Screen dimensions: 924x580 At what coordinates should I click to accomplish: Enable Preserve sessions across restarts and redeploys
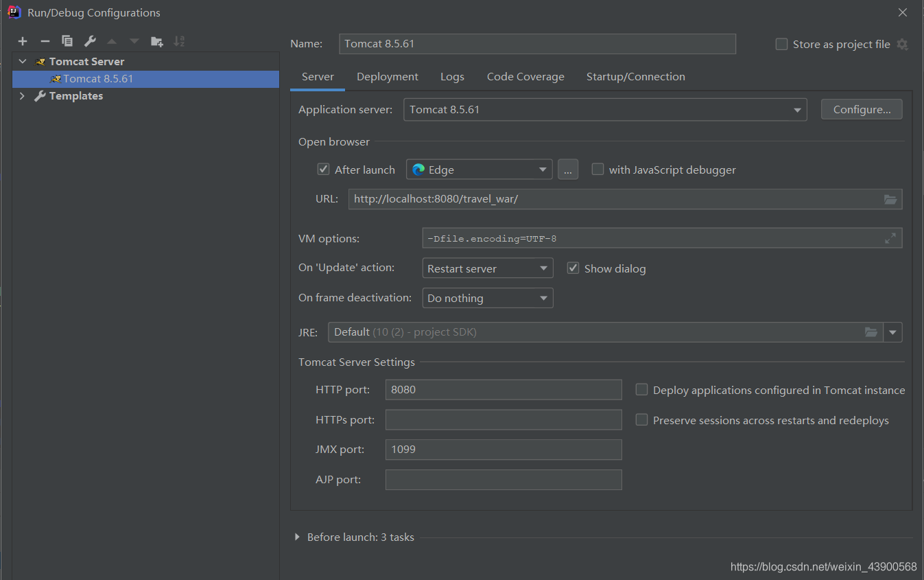(642, 419)
